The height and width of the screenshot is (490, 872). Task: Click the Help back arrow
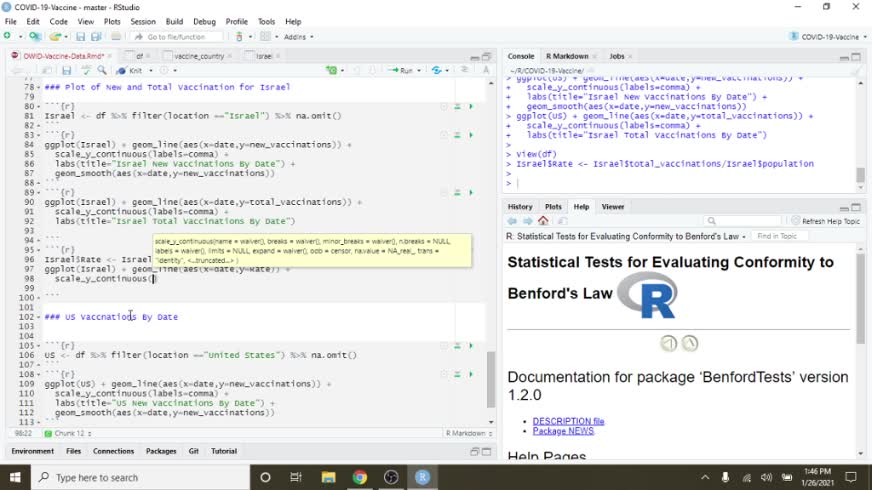pyautogui.click(x=512, y=221)
